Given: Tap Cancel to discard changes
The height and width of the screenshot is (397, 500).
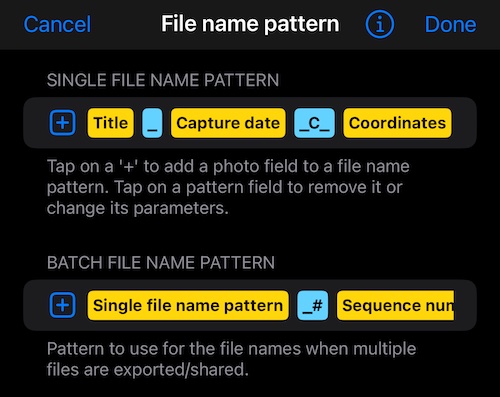Looking at the screenshot, I should tap(57, 24).
